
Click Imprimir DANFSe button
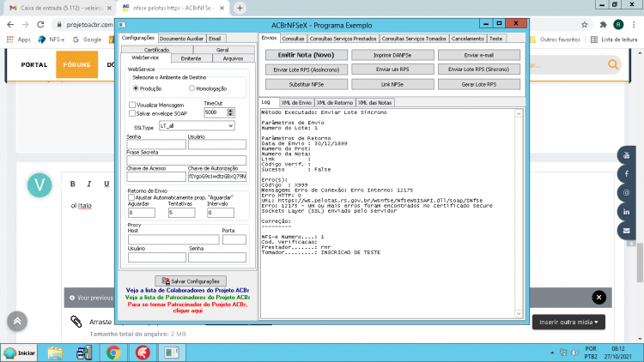pos(392,55)
